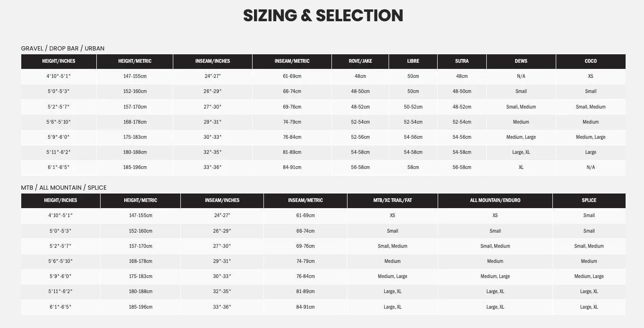Click the LIBRE column header

pyautogui.click(x=413, y=61)
